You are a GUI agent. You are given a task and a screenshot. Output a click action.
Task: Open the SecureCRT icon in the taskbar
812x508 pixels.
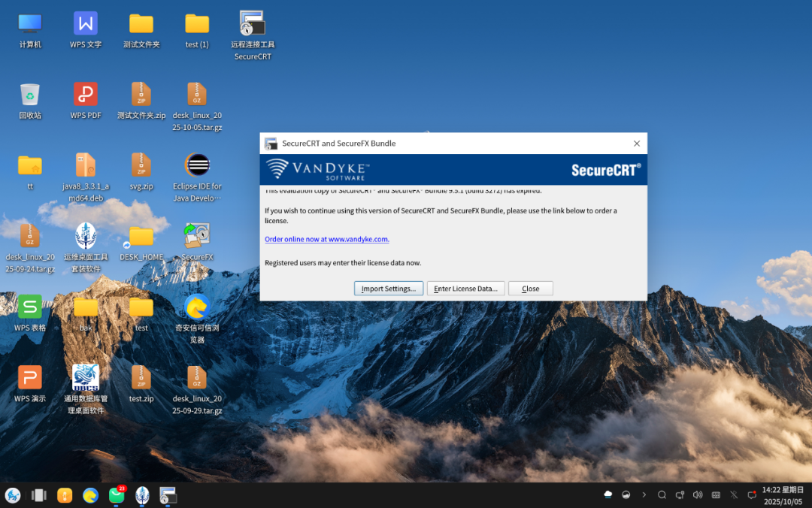pyautogui.click(x=168, y=495)
